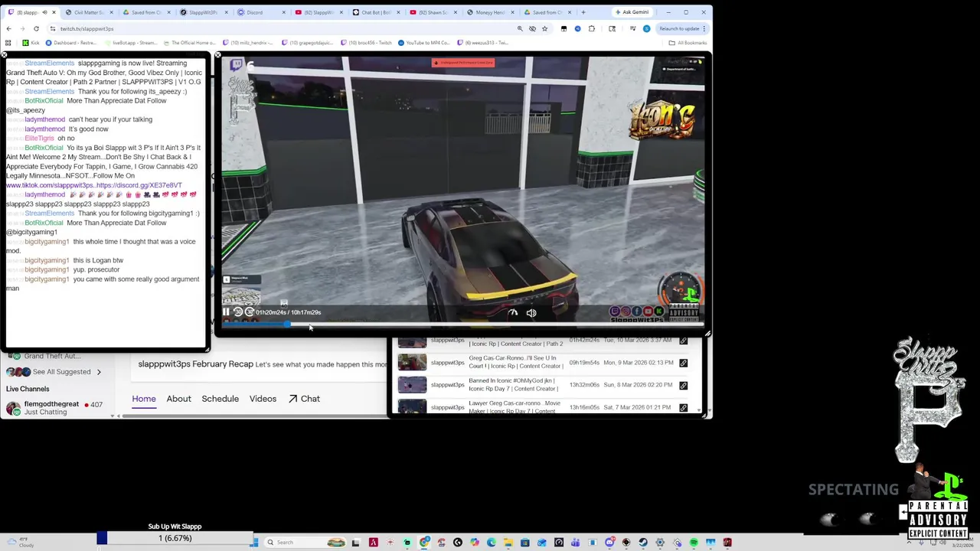The width and height of the screenshot is (980, 551).
Task: Open the tiktok.com/slapppwit3ps link in chat
Action: point(50,185)
